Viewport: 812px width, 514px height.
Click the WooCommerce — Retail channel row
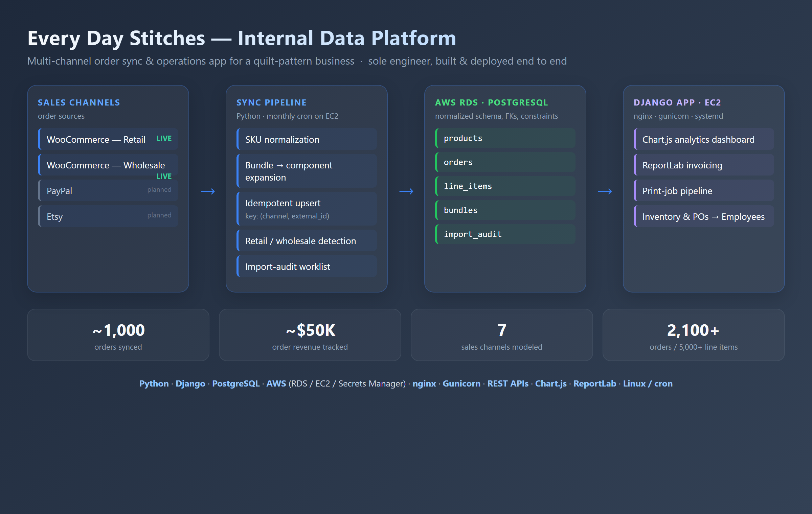pos(108,139)
